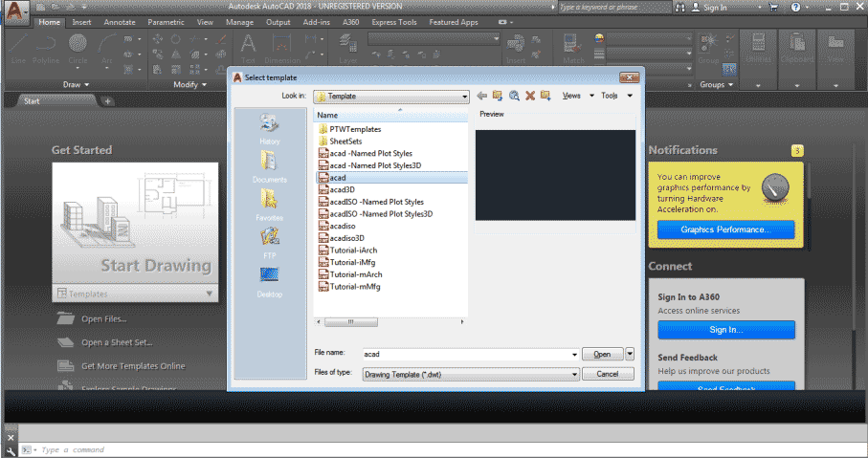This screenshot has height=458, width=868.
Task: Click the Open button
Action: pos(602,354)
